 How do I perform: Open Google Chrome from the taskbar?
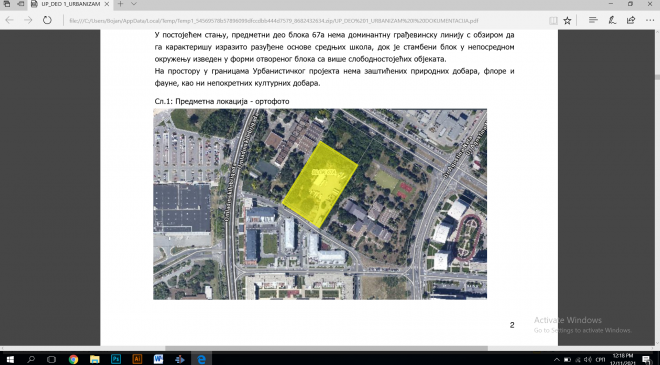coord(74,359)
